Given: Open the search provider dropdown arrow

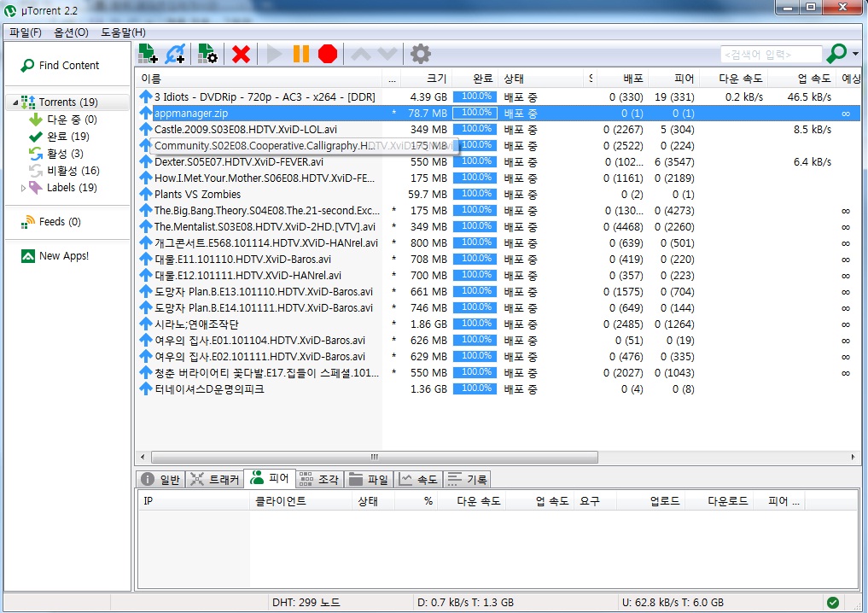Looking at the screenshot, I should point(856,54).
